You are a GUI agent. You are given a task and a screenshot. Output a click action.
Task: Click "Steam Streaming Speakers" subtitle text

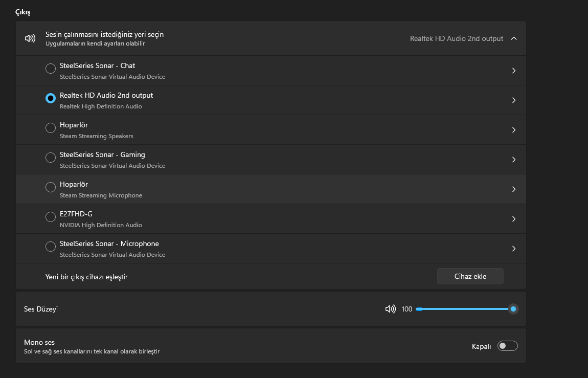click(x=96, y=136)
